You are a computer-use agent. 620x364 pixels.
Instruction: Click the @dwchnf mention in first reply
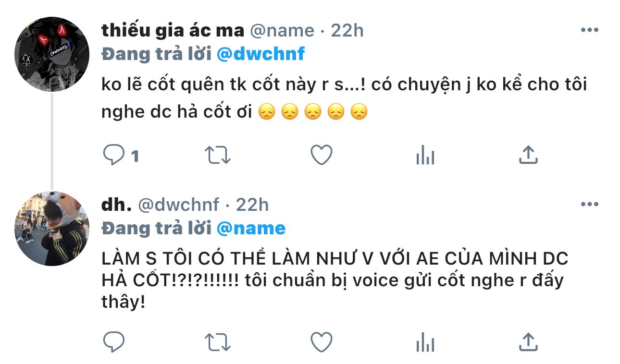260,54
